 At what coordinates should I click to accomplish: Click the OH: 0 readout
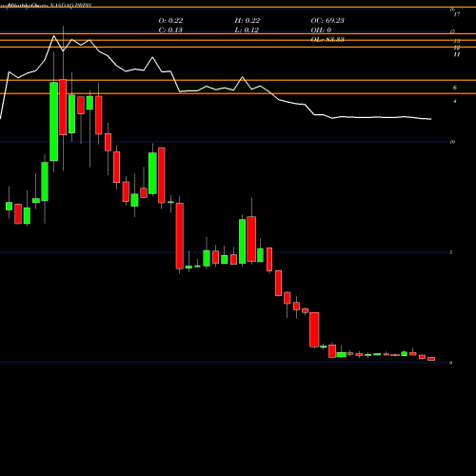321,30
